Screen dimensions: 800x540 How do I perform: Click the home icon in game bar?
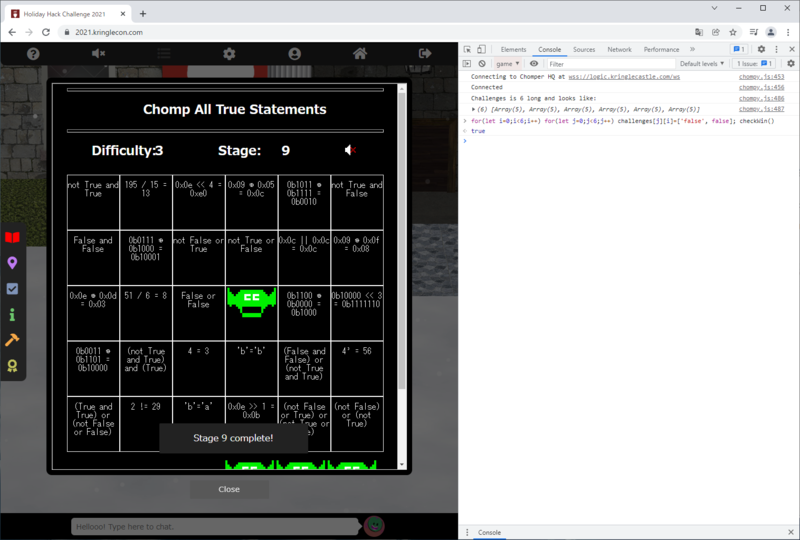pyautogui.click(x=360, y=54)
